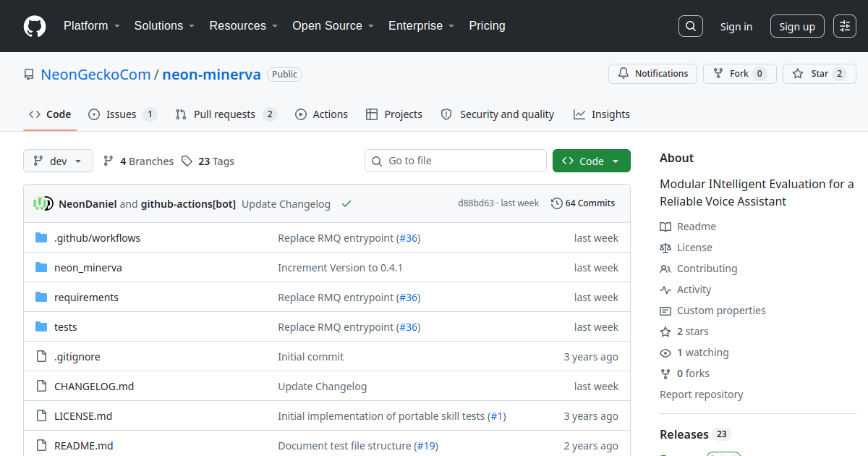868x456 pixels.
Task: Focus the Go to file search field
Action: pyautogui.click(x=456, y=161)
